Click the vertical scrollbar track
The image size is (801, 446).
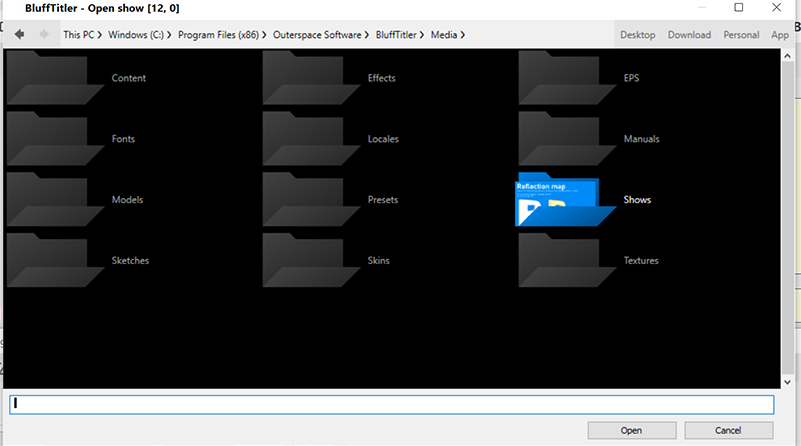point(787,219)
